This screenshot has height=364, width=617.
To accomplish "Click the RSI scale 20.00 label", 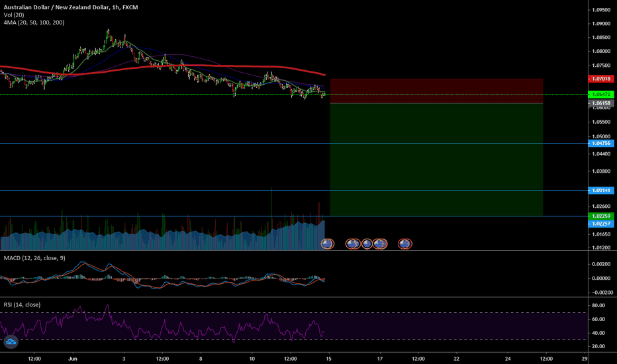I will 598,346.
